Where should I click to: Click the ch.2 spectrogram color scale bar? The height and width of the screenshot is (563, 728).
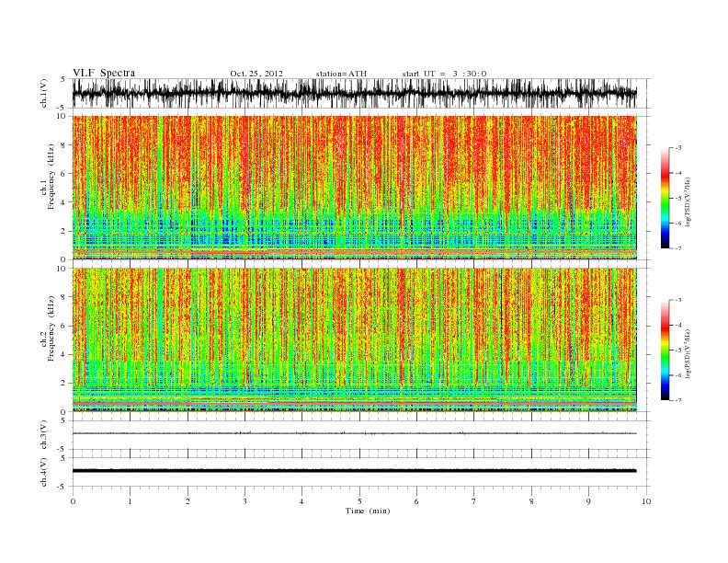[665, 350]
